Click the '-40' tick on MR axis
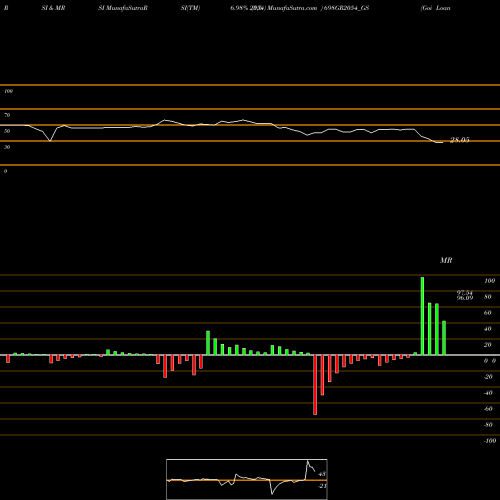This screenshot has width=500, height=500. (488, 393)
